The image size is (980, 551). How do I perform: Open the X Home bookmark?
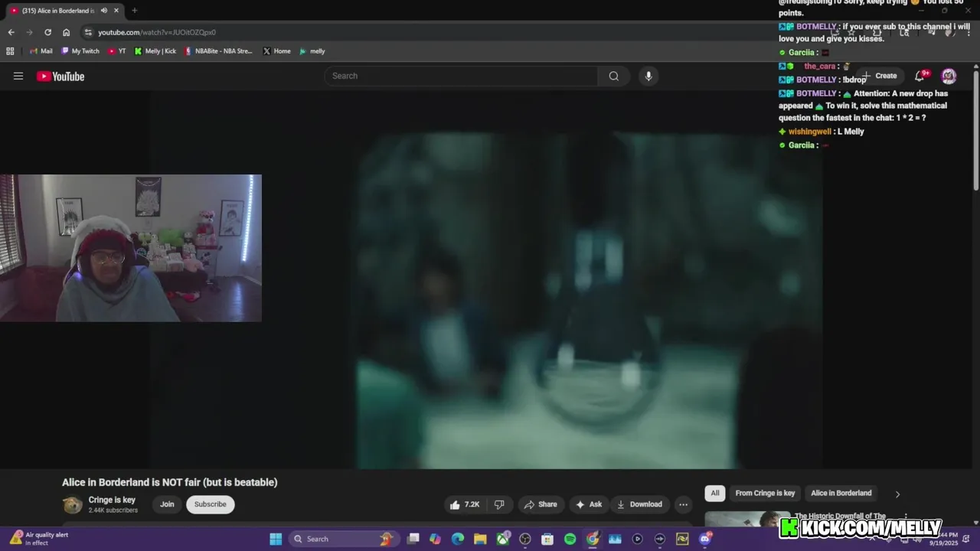coord(276,51)
